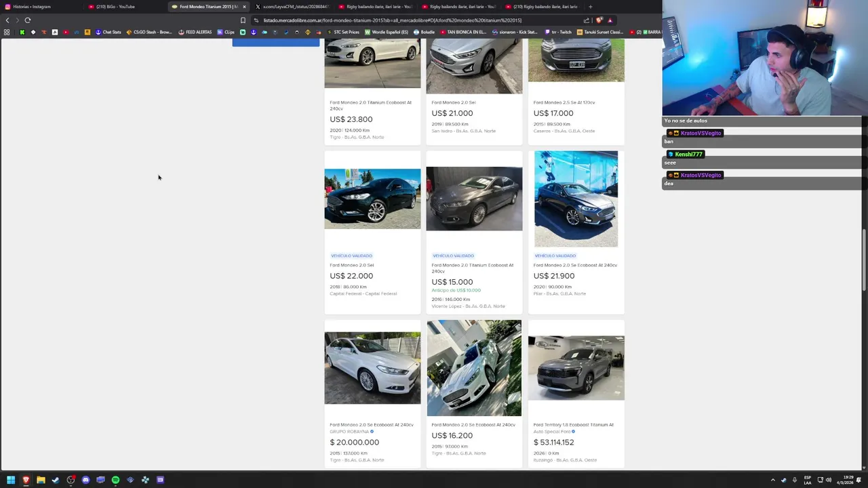Show hidden system tray icons
Screen dimensions: 868x488
pos(772,480)
